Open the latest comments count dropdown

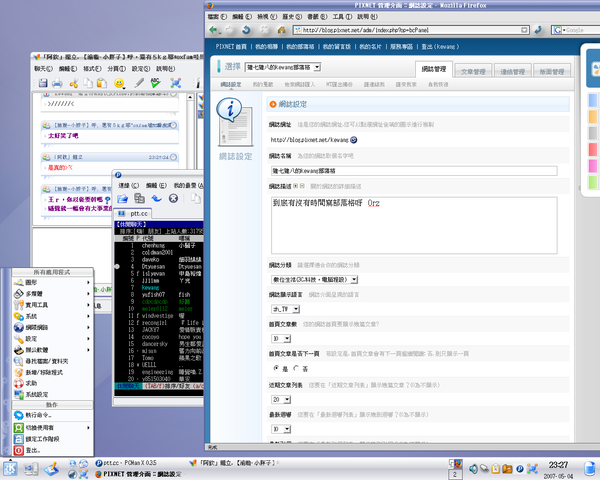pos(281,429)
